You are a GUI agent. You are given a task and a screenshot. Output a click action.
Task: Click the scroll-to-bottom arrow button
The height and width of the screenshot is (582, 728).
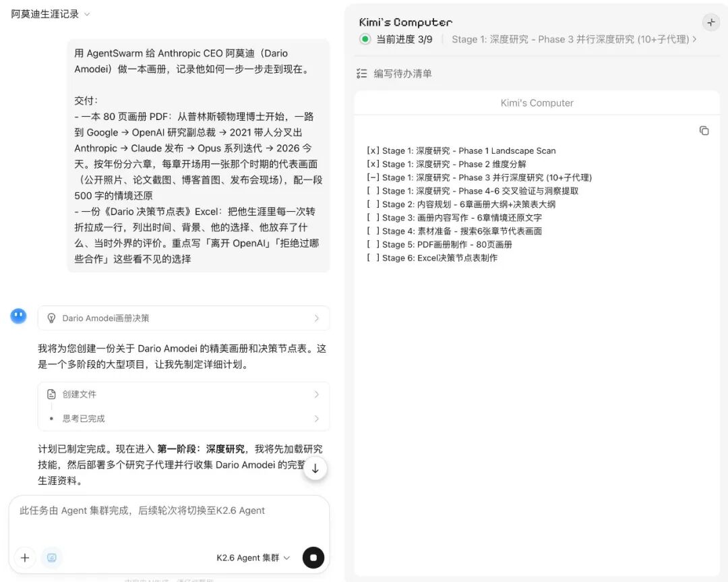[x=315, y=469]
